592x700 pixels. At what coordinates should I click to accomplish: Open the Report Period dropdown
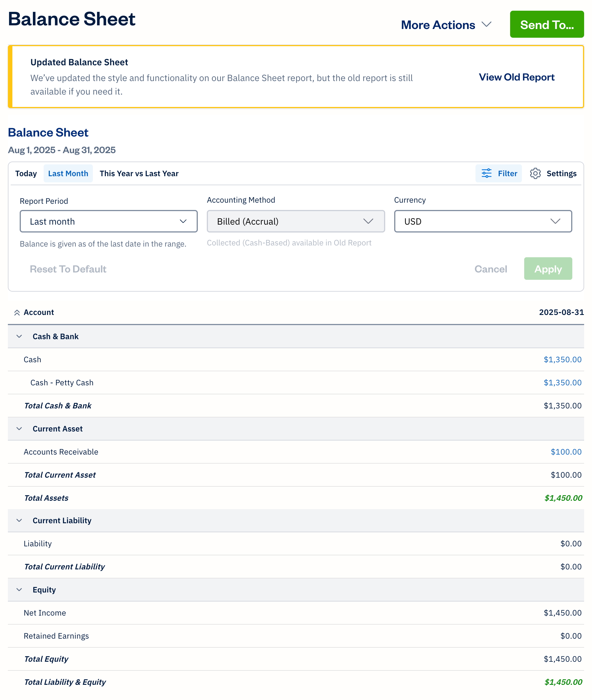click(108, 221)
